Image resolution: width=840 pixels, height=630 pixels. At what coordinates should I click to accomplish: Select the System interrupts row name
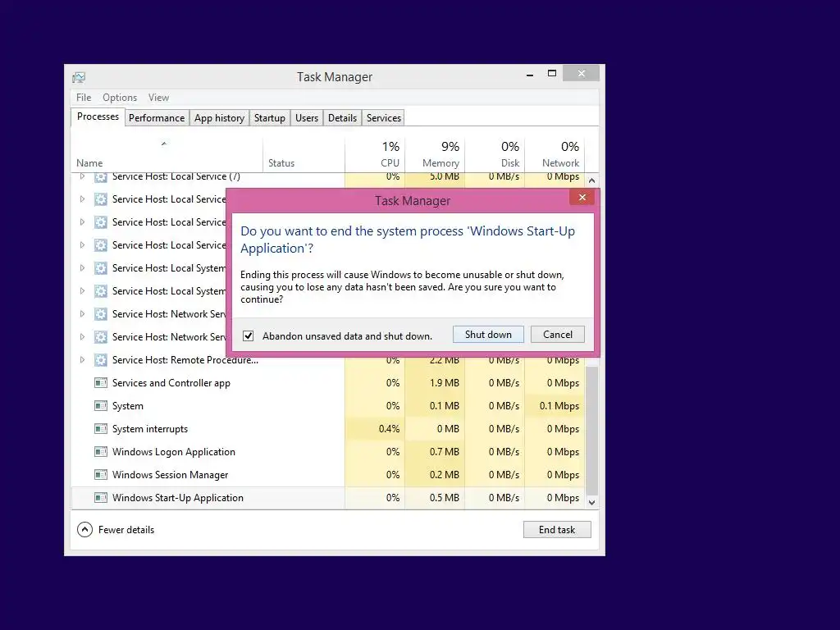pyautogui.click(x=150, y=429)
